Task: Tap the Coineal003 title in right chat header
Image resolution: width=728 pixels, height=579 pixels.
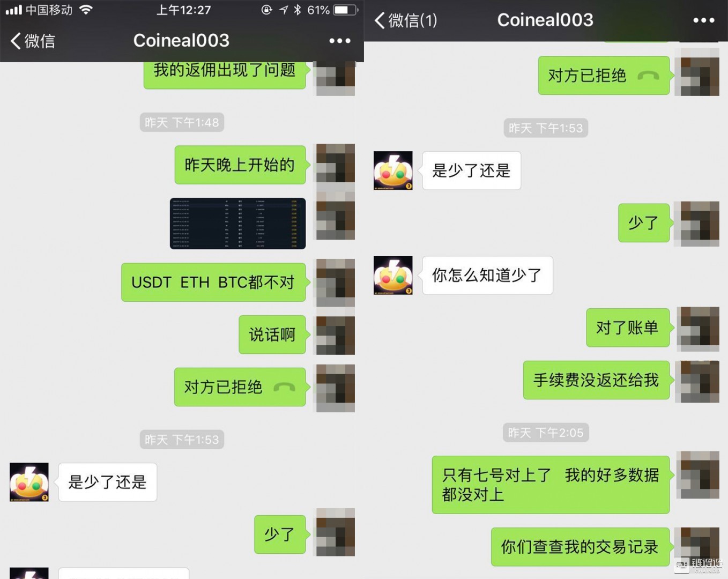Action: 545,20
